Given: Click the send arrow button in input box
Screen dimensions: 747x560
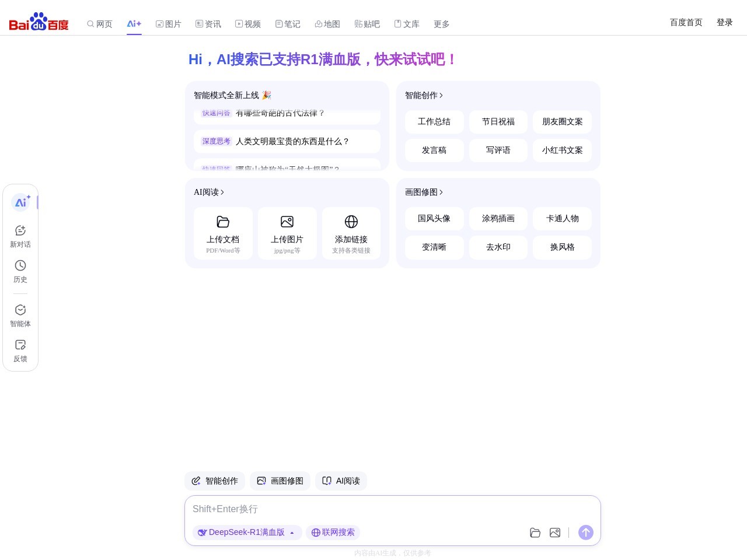Looking at the screenshot, I should [586, 533].
